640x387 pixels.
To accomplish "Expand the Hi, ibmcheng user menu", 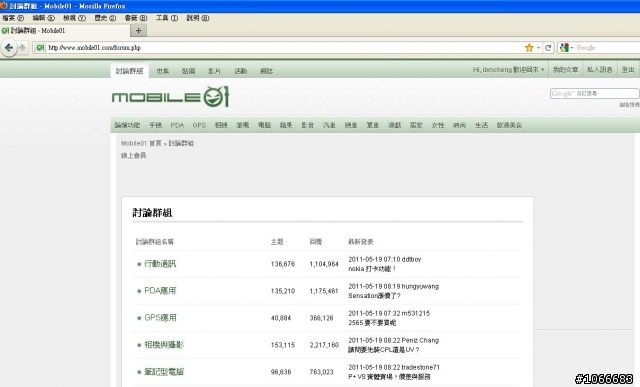I will pyautogui.click(x=509, y=70).
